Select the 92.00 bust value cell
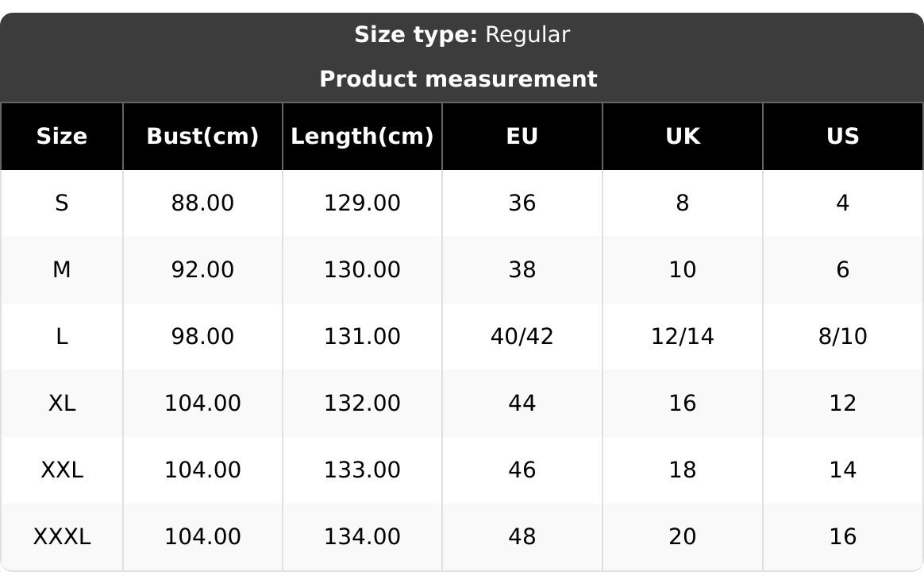This screenshot has width=924, height=572. [x=202, y=270]
